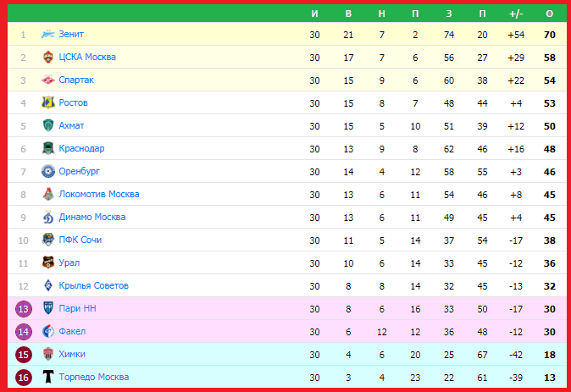Screen dimensions: 571x392
Task: Open the Локомотив Москва team link
Action: 99,195
